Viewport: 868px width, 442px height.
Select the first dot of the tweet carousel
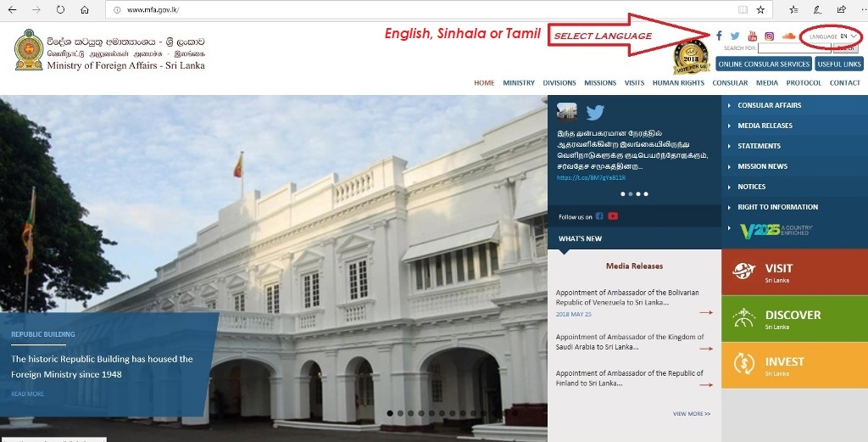point(622,194)
